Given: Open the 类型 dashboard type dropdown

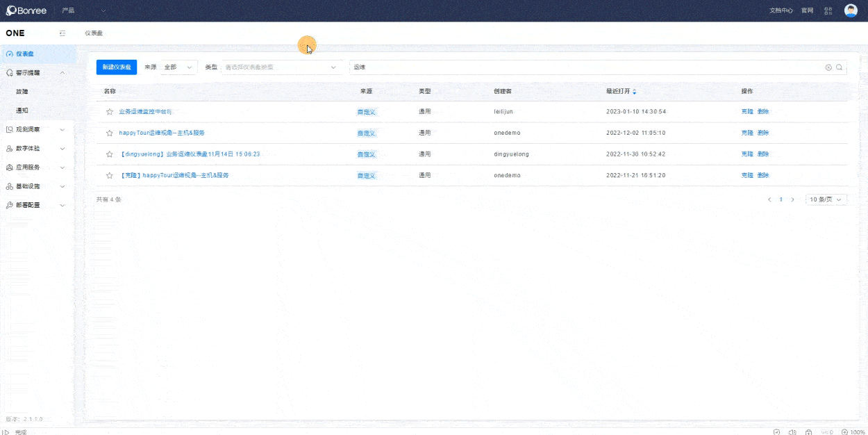Looking at the screenshot, I should (x=281, y=67).
